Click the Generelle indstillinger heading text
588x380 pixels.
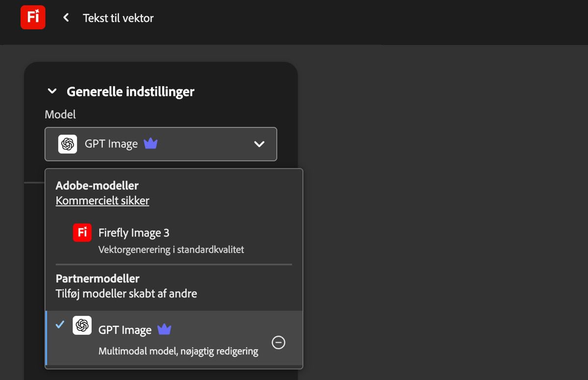tap(130, 92)
